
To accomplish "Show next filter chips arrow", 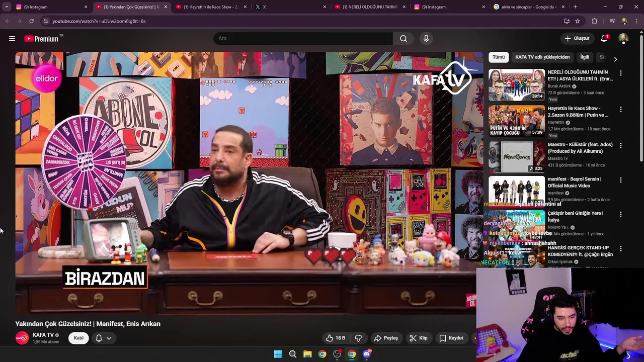I will tap(615, 59).
